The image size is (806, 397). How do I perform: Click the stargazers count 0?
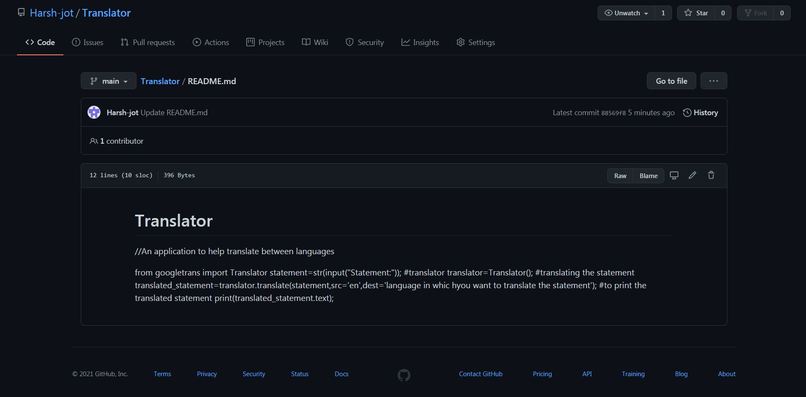723,13
